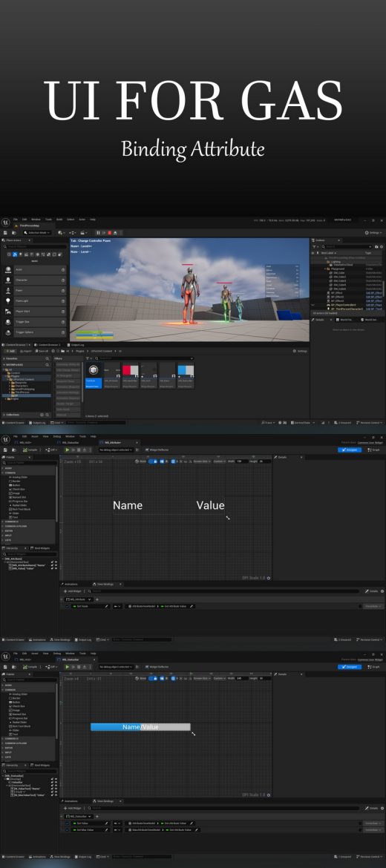Pause the play session in the level editor

click(x=99, y=232)
